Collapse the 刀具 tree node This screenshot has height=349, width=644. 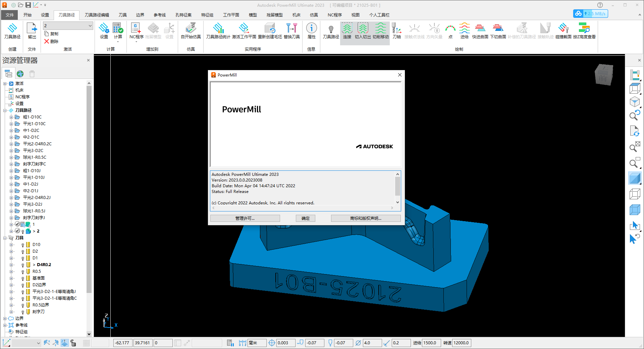pyautogui.click(x=5, y=238)
